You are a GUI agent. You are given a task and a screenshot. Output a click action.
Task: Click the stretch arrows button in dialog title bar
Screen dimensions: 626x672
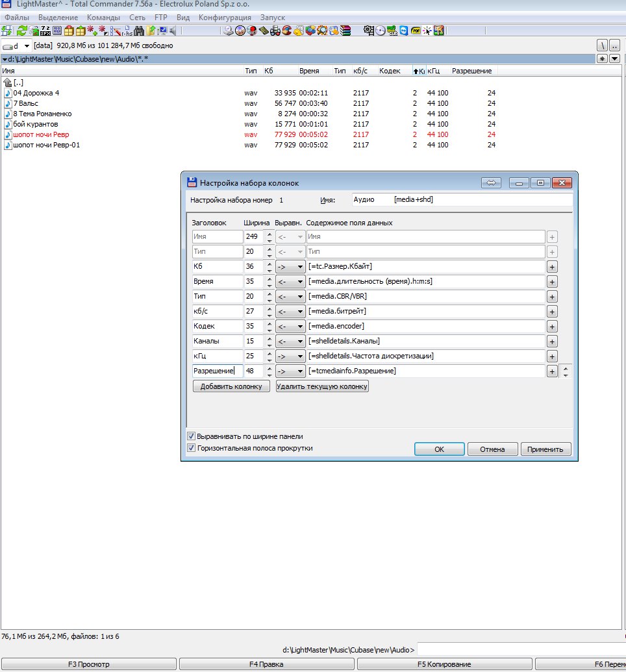[x=491, y=183]
